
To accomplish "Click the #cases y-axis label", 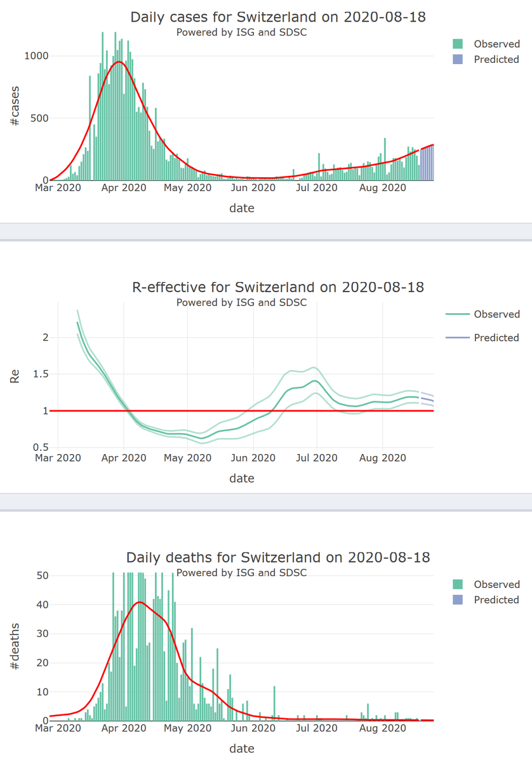I will point(15,105).
